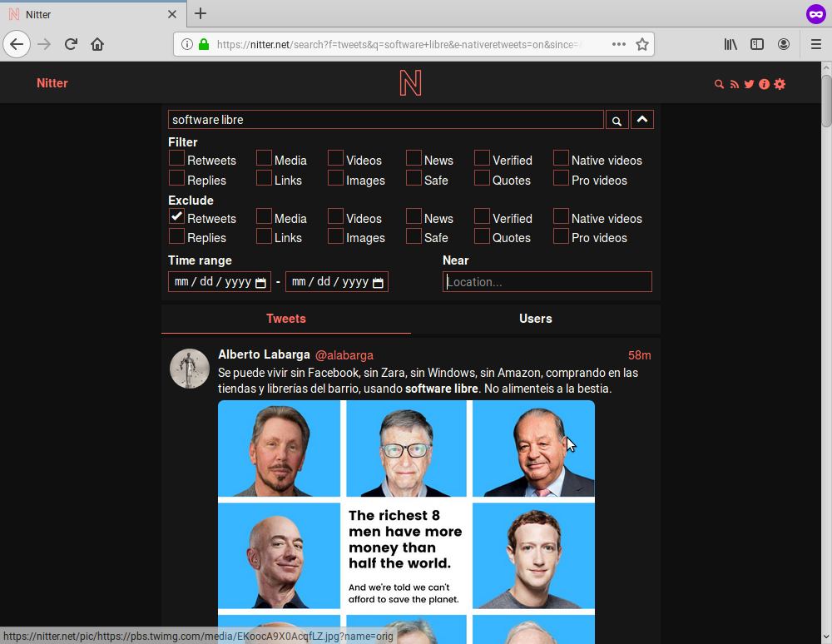Open the RSS feed icon in Nitter header
Viewport: 832px width, 644px height.
[x=734, y=84]
